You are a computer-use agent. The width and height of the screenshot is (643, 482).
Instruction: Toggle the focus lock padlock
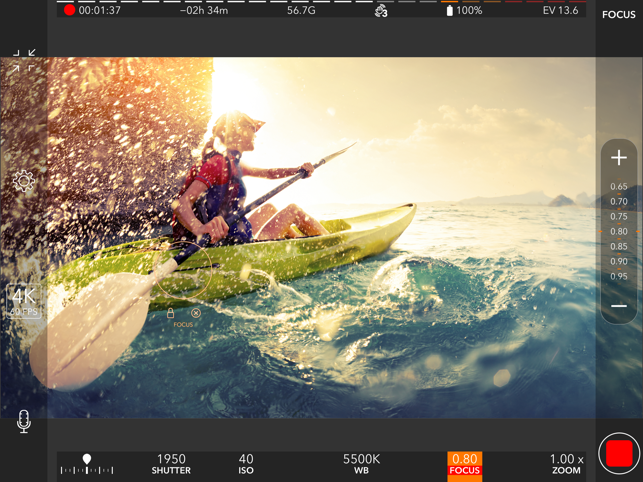171,313
